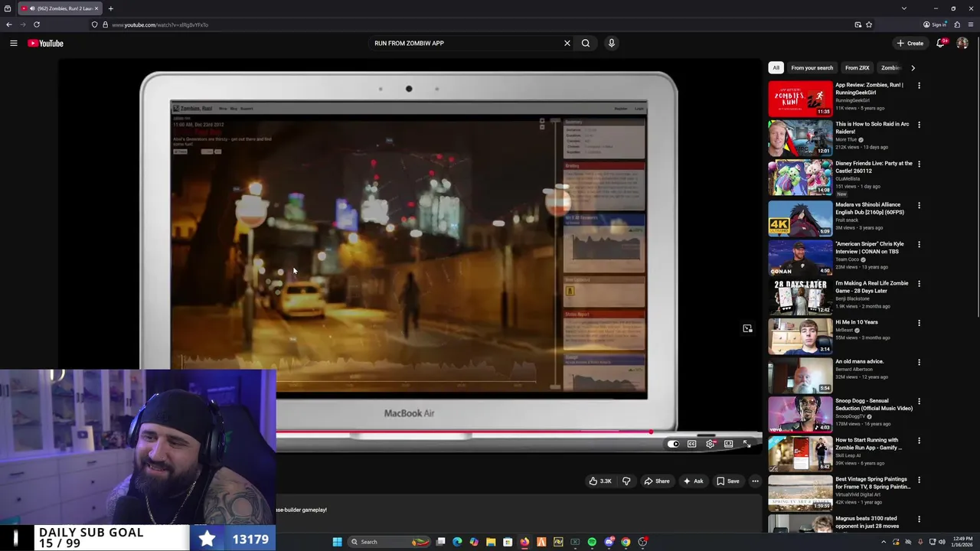
Task: Open the Best Vintage Spring Paintings thumbnail
Action: point(800,492)
